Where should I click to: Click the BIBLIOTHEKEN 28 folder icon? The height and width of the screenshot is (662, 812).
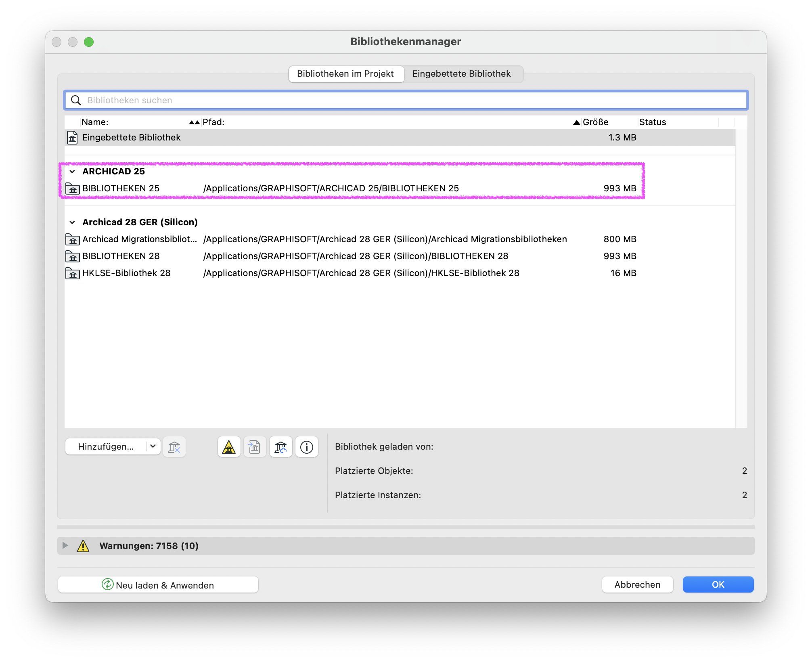tap(73, 256)
